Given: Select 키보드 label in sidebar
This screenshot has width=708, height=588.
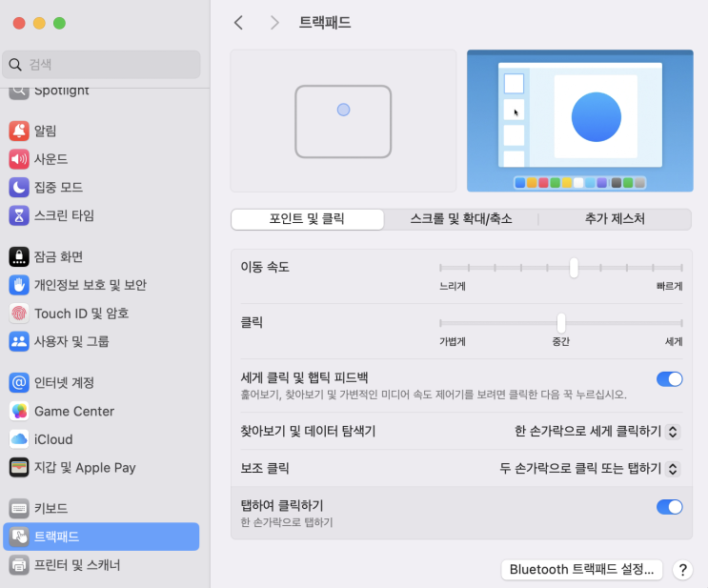Looking at the screenshot, I should coord(51,509).
